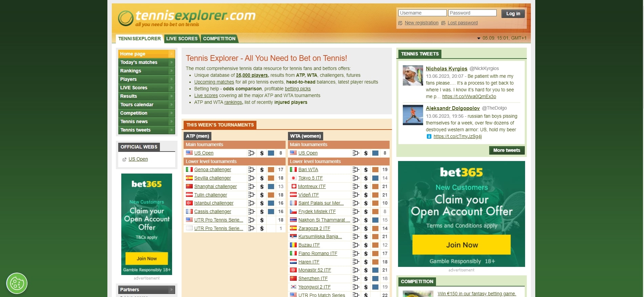Open Tennis news in sidebar menu

pos(146,121)
